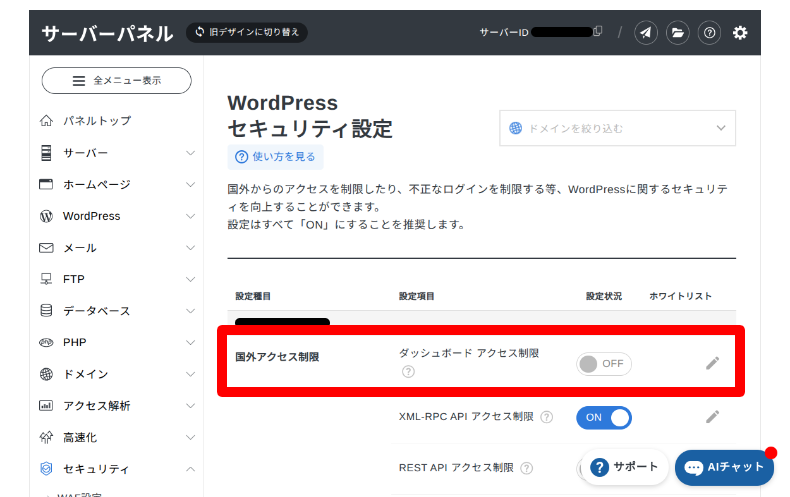This screenshot has width=790, height=497.
Task: Expand the FTP menu chevron
Action: pos(190,279)
